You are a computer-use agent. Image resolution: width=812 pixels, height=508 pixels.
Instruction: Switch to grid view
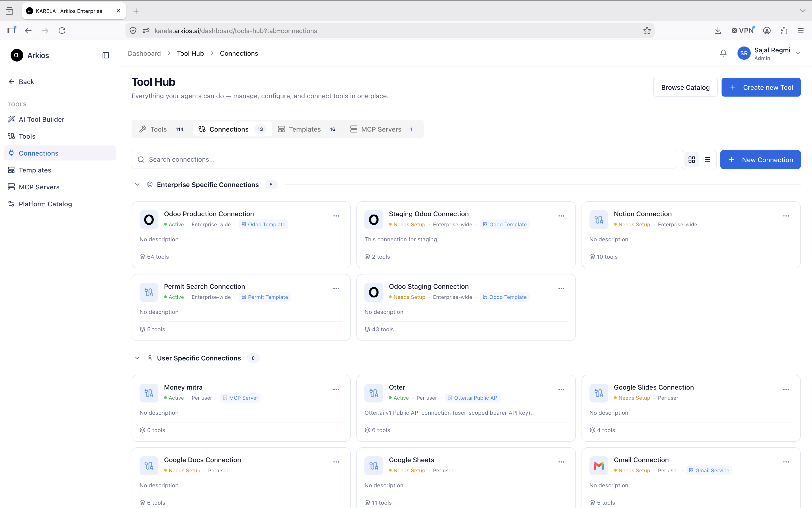pos(691,160)
